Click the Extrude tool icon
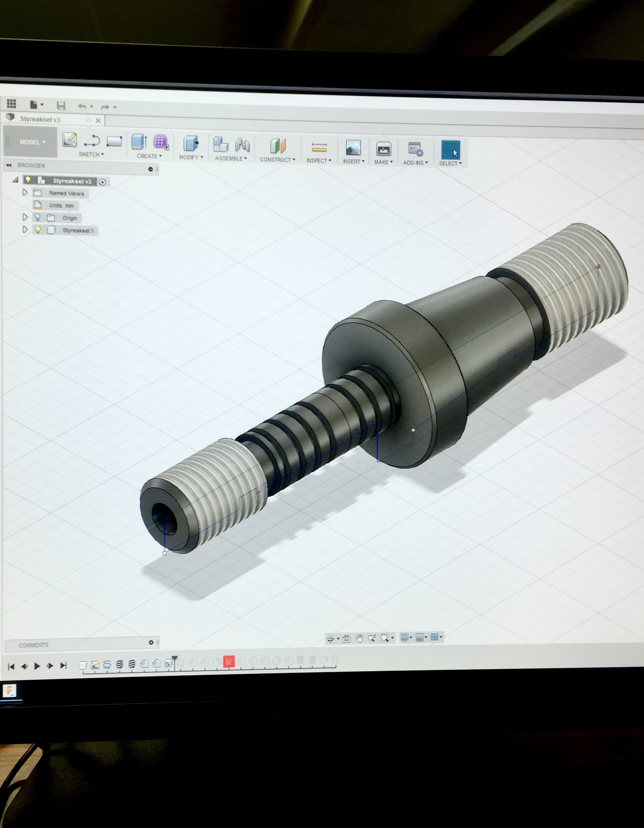Viewport: 644px width, 828px height. [139, 142]
